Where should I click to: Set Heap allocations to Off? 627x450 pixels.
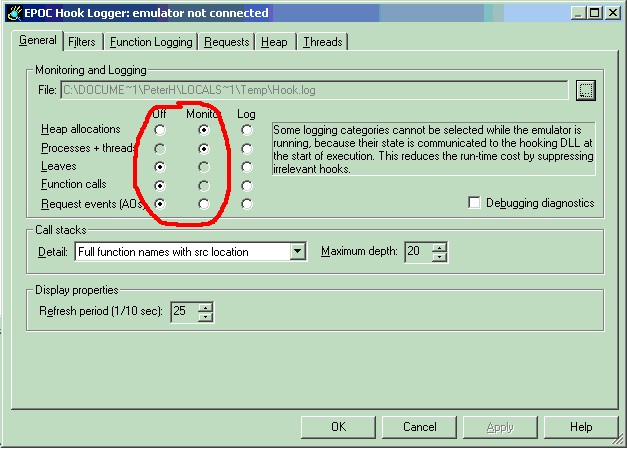160,130
